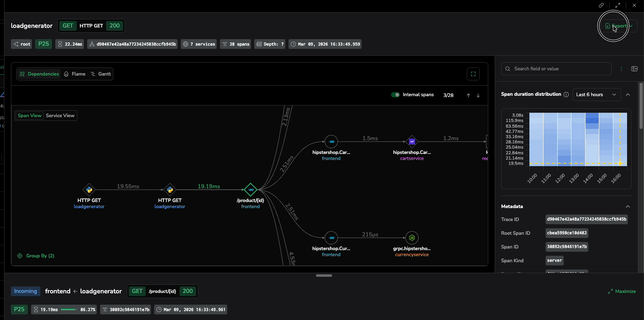The width and height of the screenshot is (644, 320).
Task: Click the /product/{id} frontend node
Action: coord(251,189)
